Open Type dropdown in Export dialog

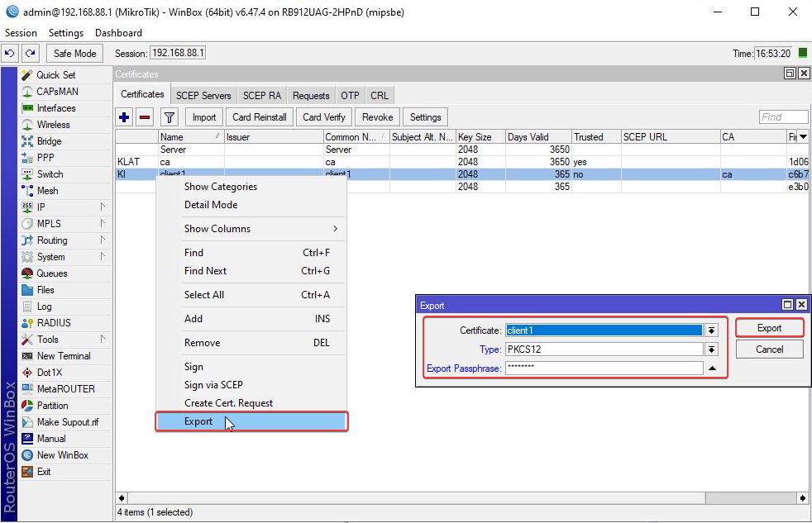tap(712, 349)
